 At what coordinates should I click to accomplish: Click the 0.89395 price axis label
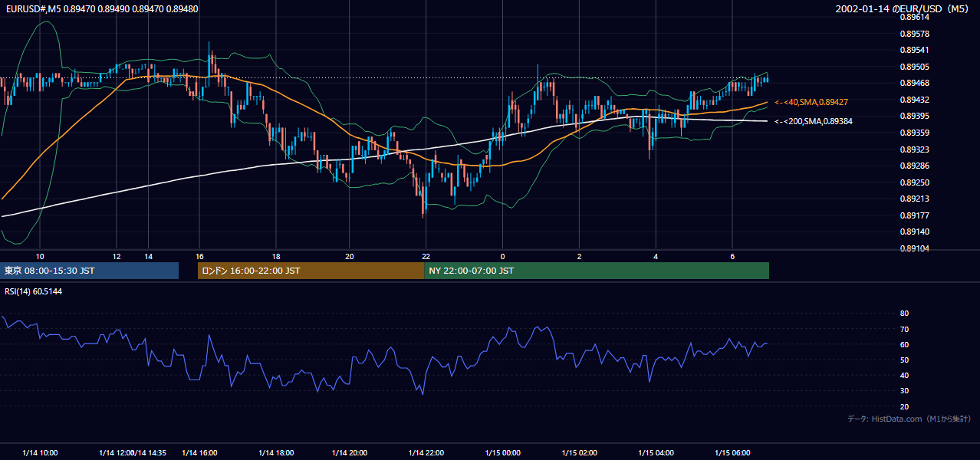(x=914, y=116)
